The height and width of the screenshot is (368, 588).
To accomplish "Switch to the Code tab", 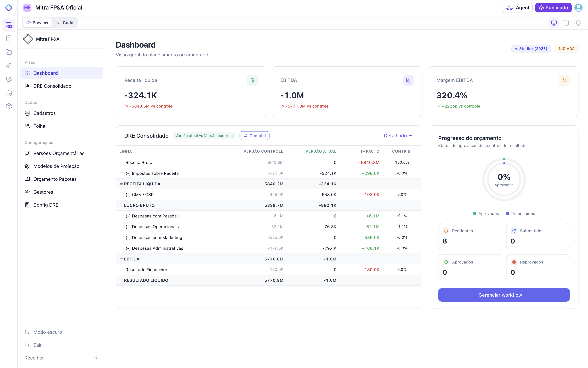I will click(65, 23).
